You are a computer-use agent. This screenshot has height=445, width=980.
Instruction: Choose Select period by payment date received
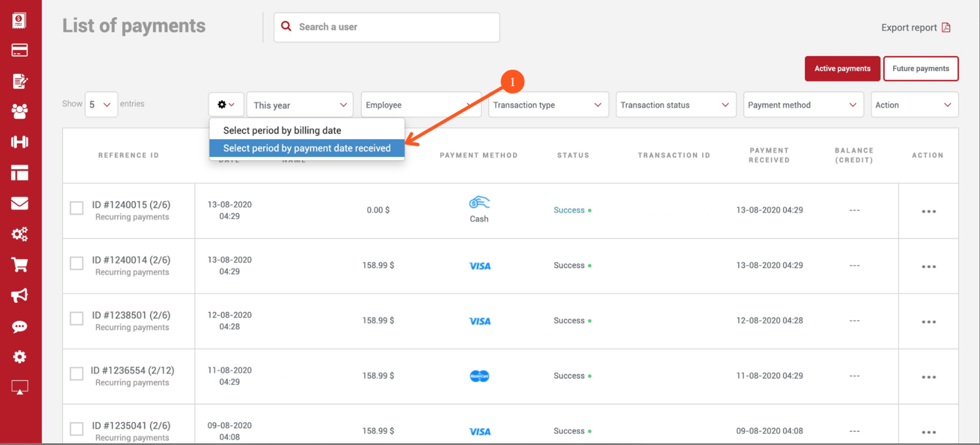pyautogui.click(x=306, y=148)
